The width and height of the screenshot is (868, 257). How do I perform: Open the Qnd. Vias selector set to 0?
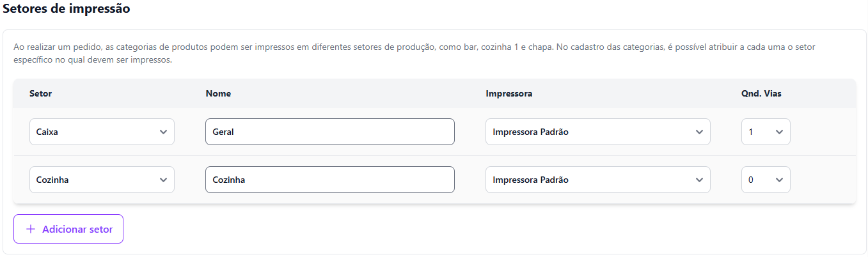point(765,180)
